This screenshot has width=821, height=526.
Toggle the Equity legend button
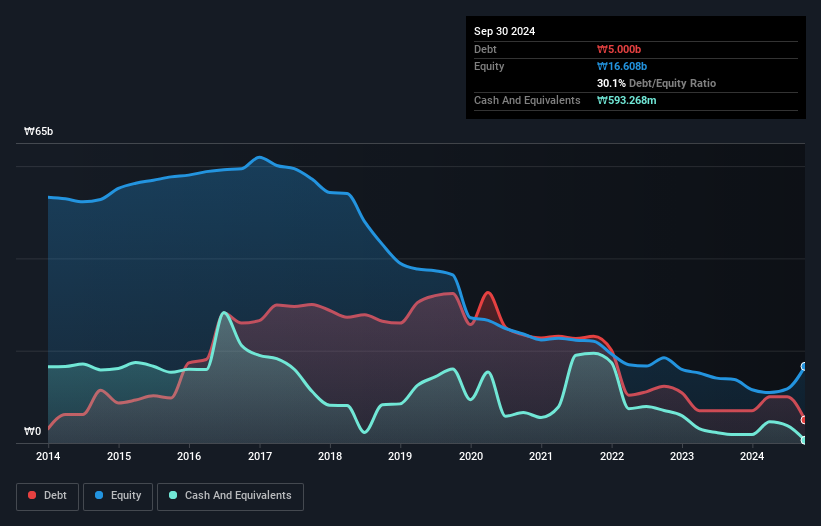[118, 496]
